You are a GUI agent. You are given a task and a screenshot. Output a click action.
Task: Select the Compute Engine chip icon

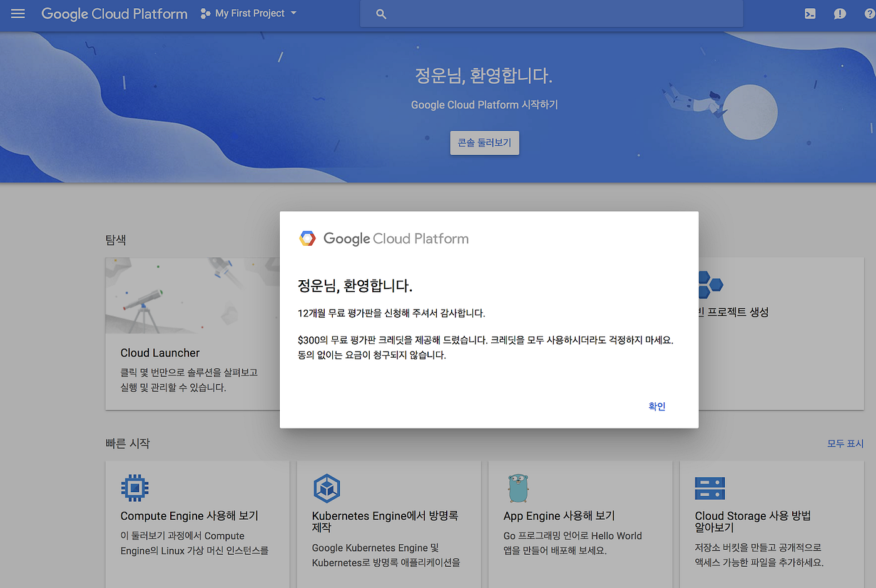[x=135, y=488]
